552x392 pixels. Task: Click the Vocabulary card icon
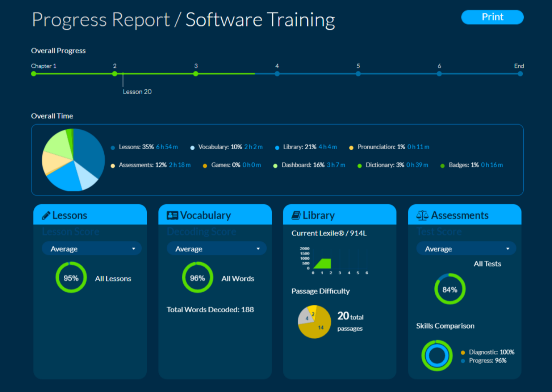172,216
